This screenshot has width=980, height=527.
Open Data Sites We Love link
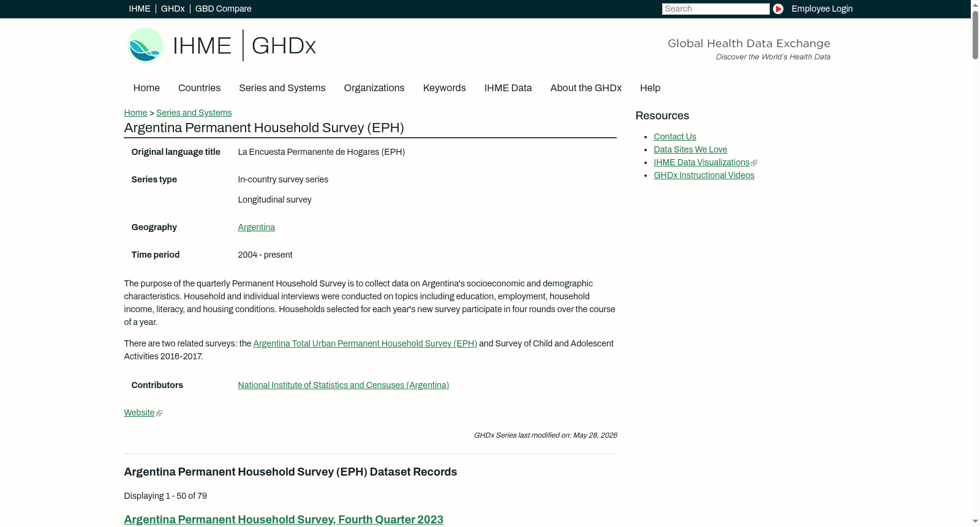pyautogui.click(x=690, y=149)
